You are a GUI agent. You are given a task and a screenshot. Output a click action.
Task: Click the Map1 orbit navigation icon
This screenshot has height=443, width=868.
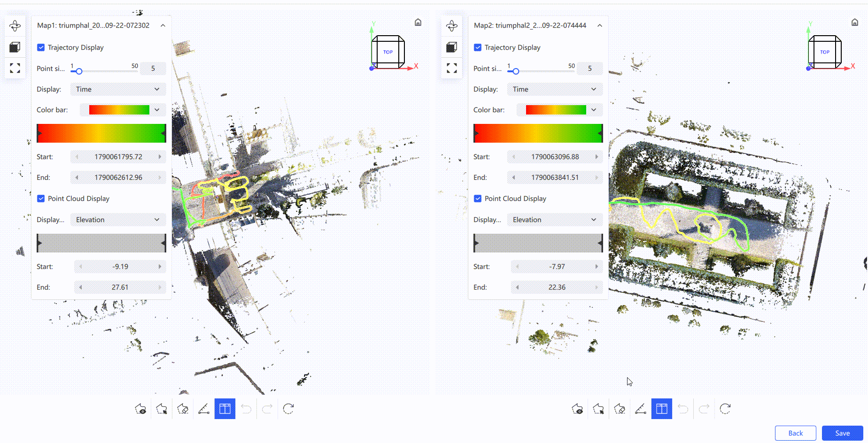(x=15, y=26)
